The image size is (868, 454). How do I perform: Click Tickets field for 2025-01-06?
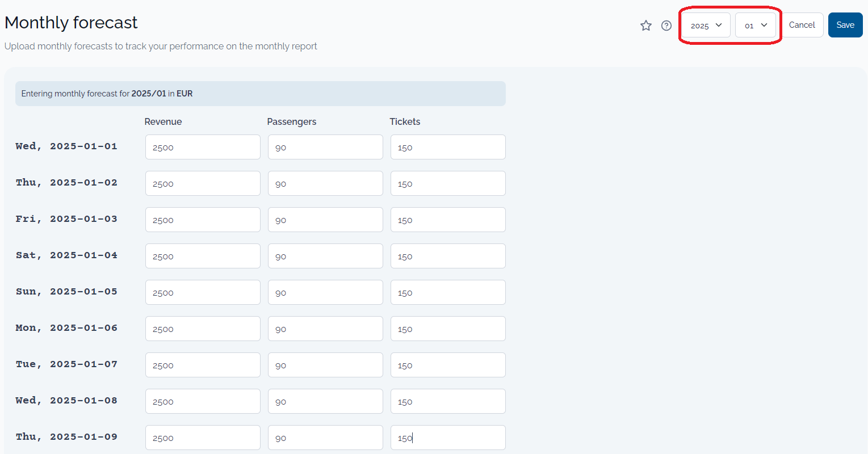(x=448, y=329)
